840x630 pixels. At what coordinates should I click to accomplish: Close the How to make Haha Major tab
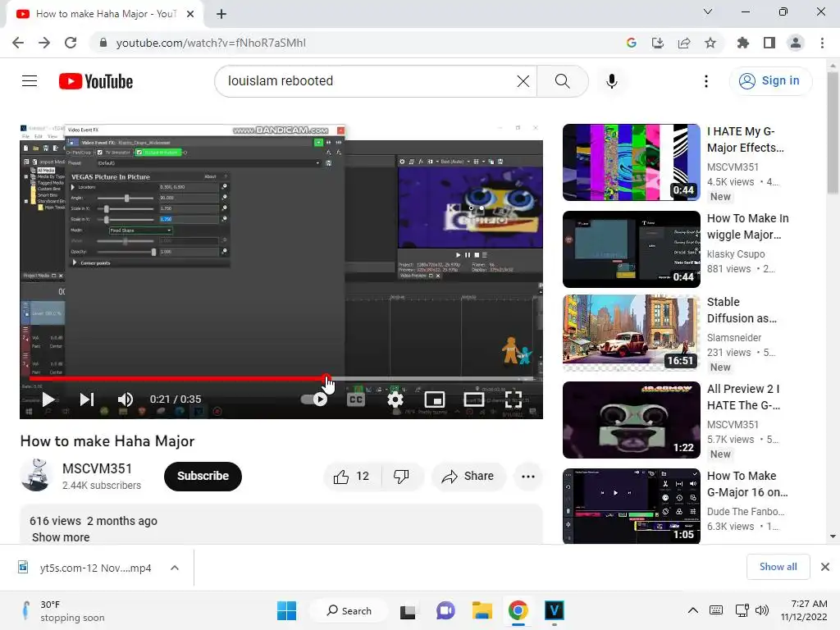[190, 14]
